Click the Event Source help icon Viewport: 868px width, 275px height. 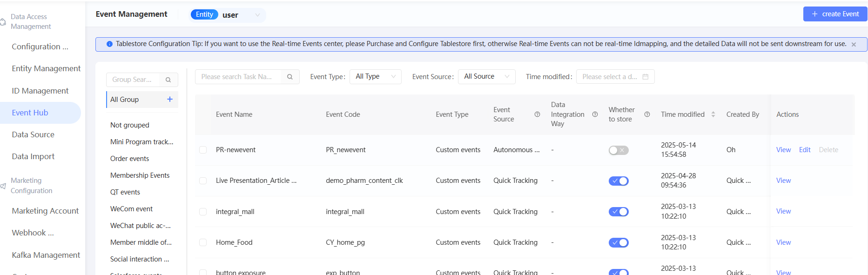click(537, 114)
